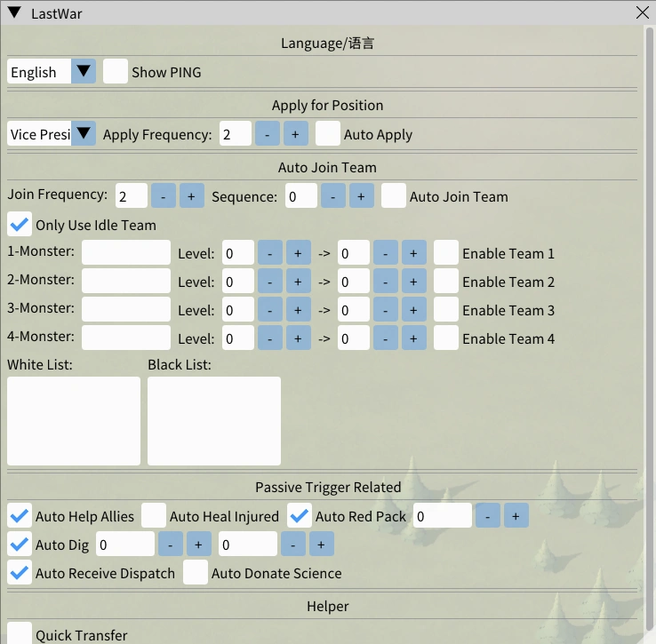Open the English language dropdown
656x644 pixels.
[84, 72]
